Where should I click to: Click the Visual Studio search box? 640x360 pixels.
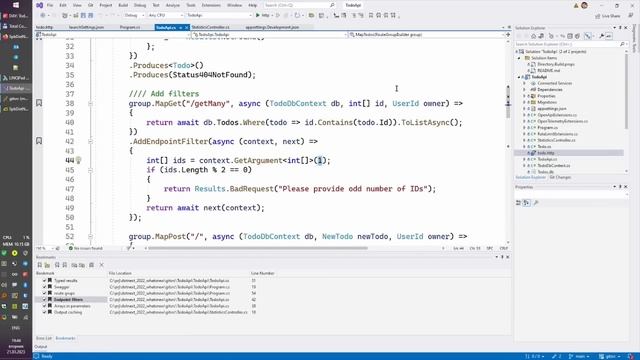[x=299, y=5]
